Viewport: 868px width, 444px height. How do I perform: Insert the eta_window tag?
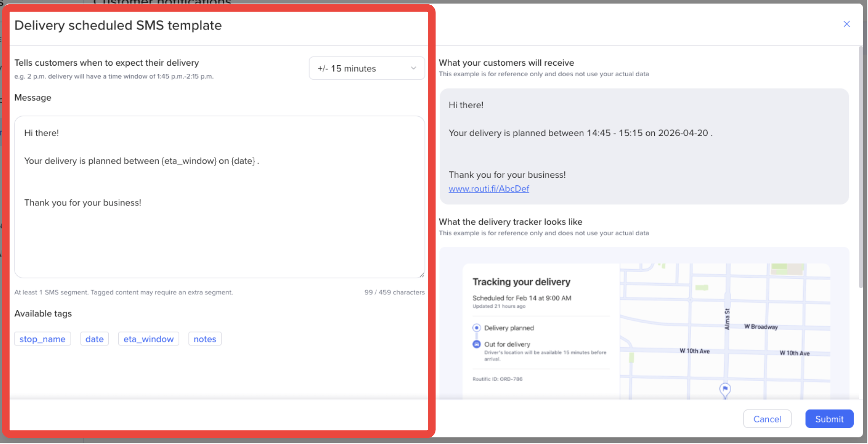(148, 339)
